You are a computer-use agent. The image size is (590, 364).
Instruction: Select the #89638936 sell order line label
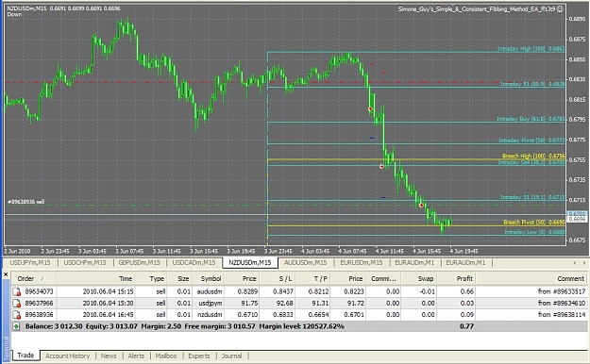pos(26,202)
